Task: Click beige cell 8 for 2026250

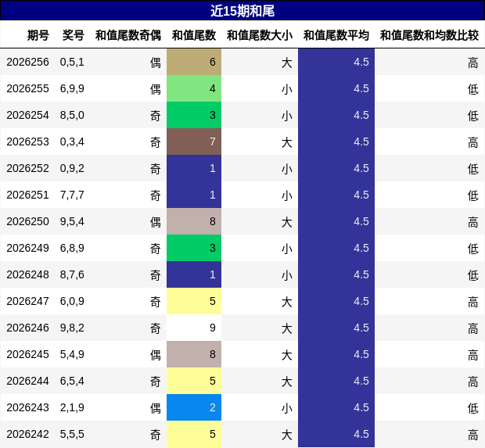Action: (194, 221)
